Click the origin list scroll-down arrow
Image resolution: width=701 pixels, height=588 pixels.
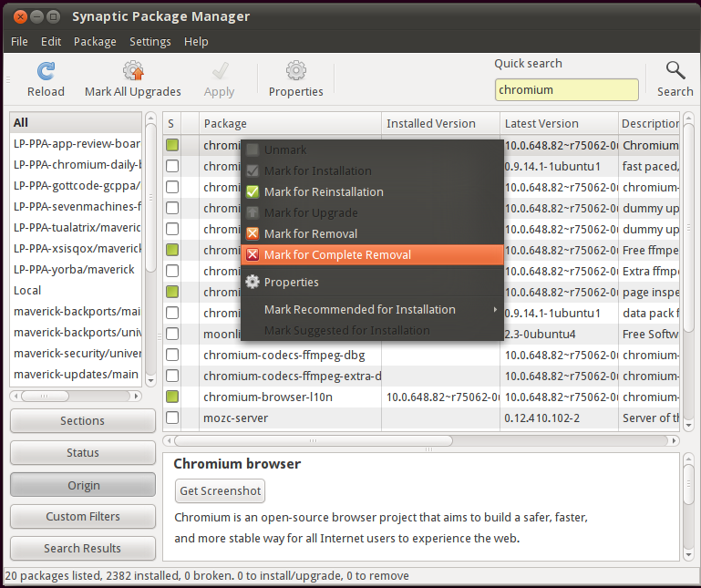point(150,381)
